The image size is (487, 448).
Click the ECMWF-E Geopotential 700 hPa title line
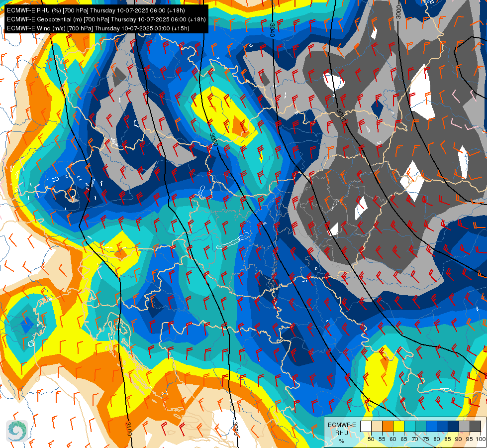point(106,19)
